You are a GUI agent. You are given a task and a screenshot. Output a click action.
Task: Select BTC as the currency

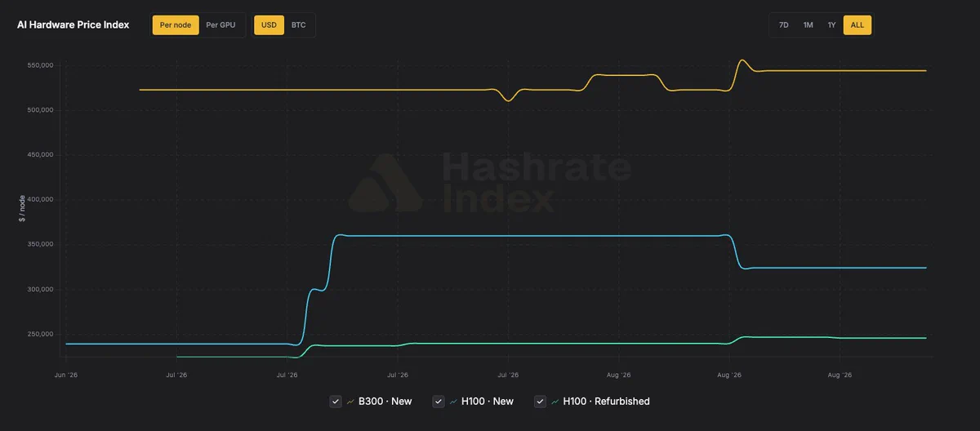[x=299, y=25]
